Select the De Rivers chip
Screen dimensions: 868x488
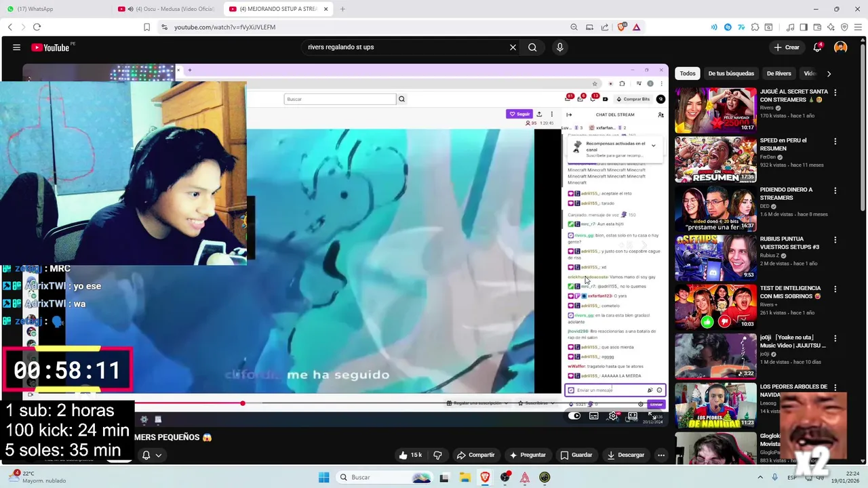click(779, 73)
